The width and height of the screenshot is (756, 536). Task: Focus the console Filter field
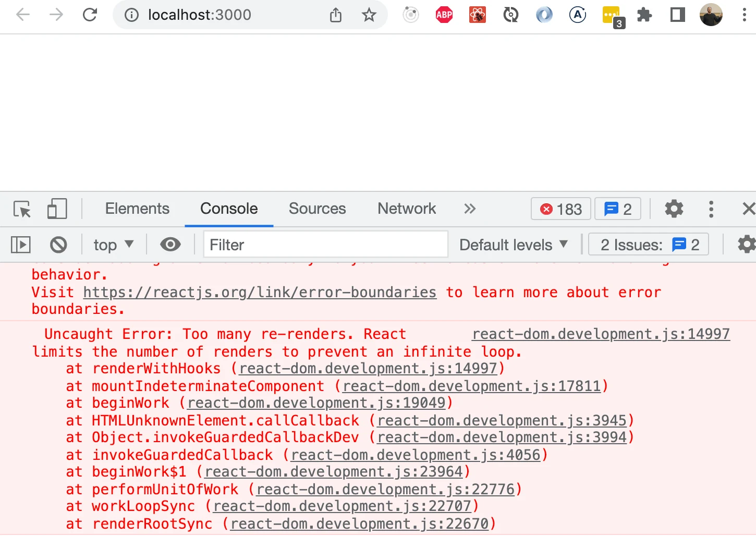325,244
